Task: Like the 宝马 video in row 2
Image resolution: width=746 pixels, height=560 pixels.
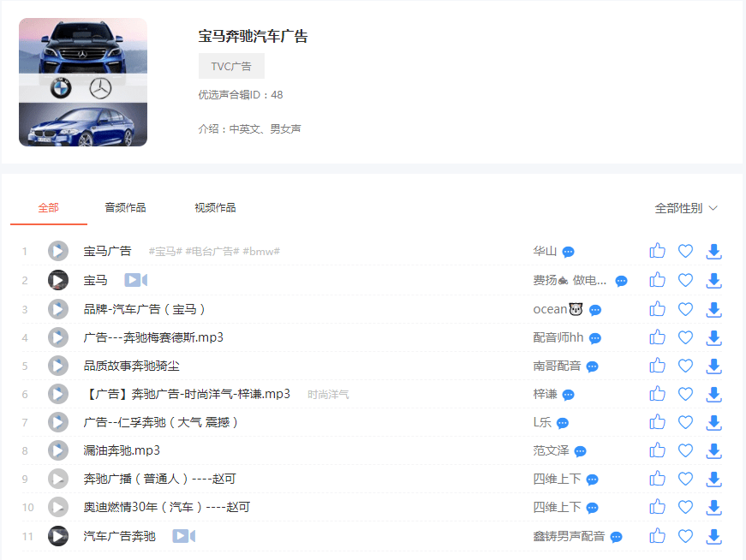Action: coord(657,280)
